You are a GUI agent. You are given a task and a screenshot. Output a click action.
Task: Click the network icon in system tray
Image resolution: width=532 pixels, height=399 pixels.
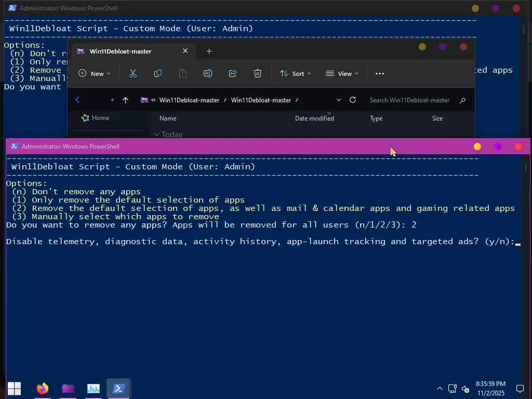tap(453, 389)
